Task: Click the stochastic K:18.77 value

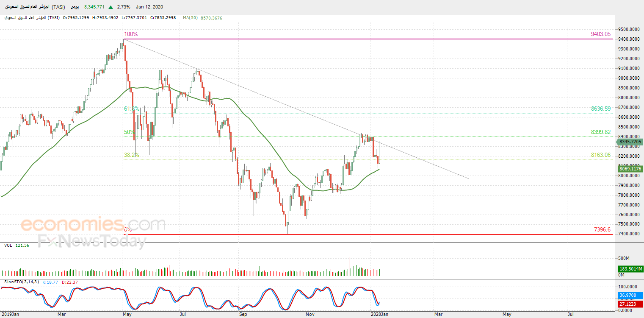Action: 51,282
